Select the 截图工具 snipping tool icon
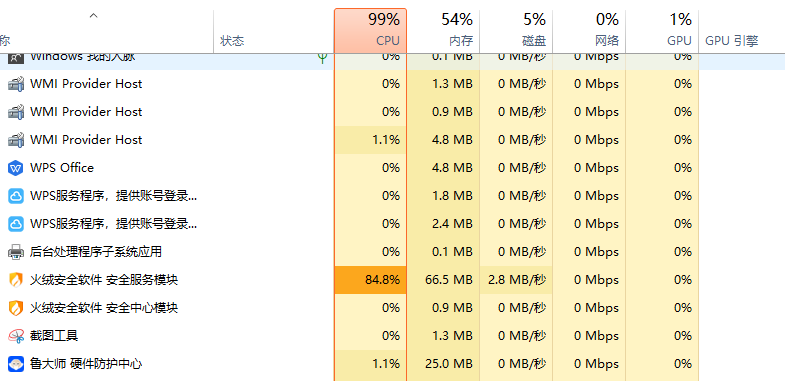The image size is (785, 381). point(16,335)
